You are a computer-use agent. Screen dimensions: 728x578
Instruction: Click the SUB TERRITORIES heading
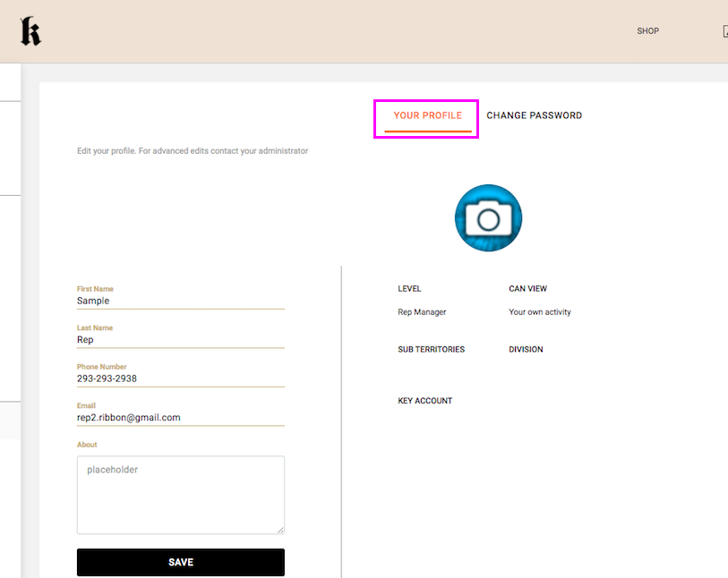pos(431,350)
